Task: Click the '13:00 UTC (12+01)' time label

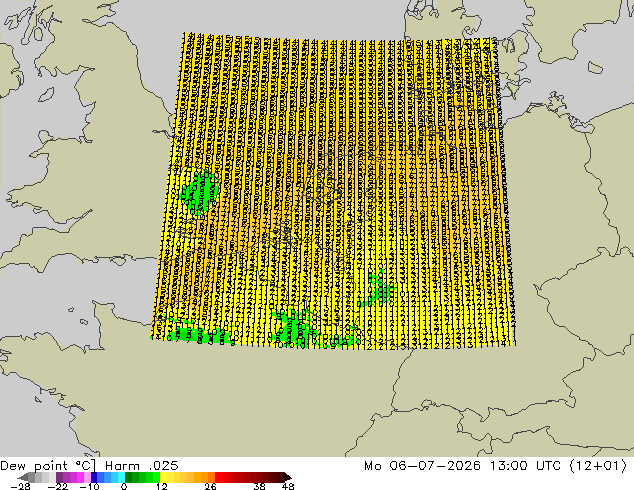Action: click(x=558, y=466)
